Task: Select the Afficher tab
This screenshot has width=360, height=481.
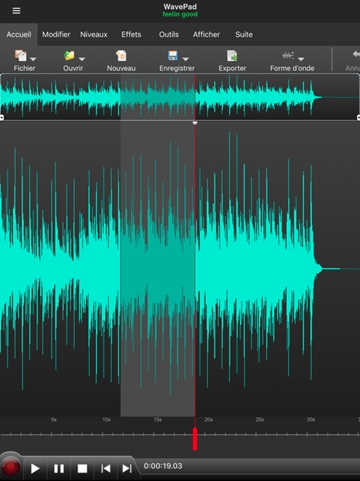Action: pos(206,34)
